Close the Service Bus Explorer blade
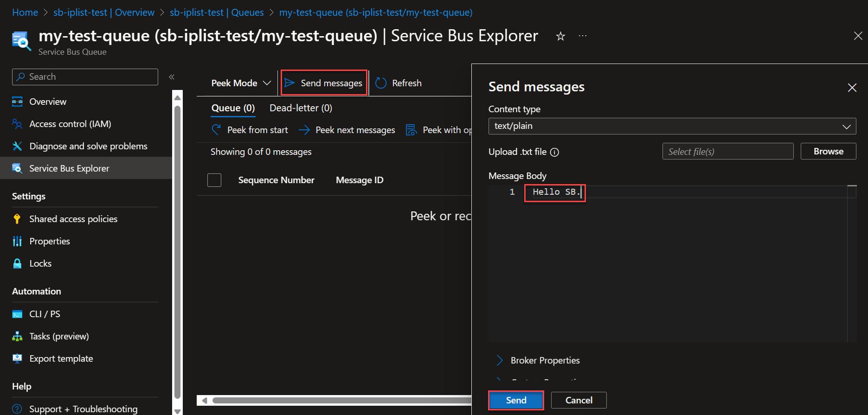 point(858,36)
